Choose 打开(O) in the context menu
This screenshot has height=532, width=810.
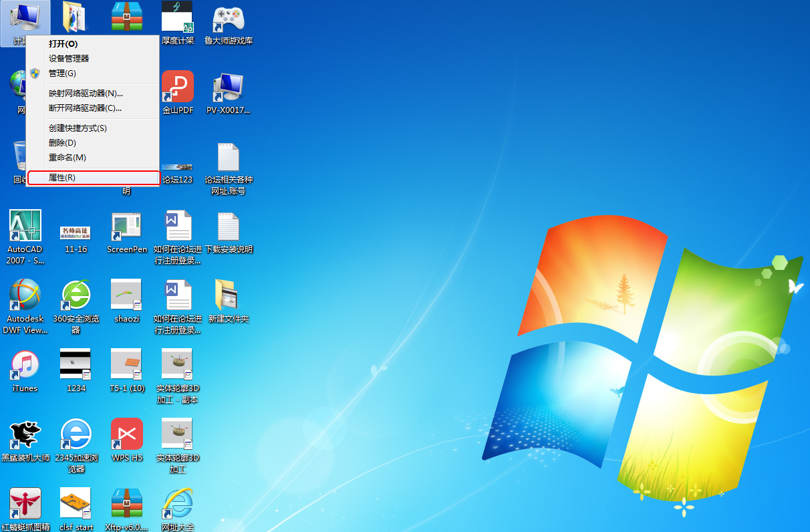[93, 43]
